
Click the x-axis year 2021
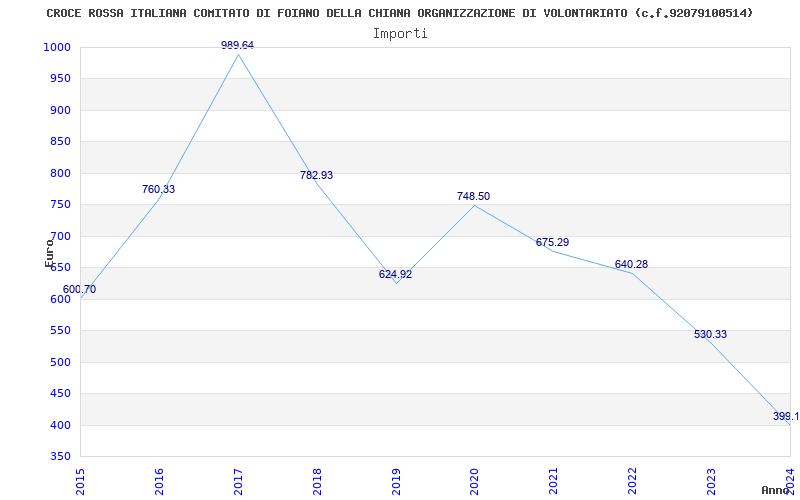point(554,482)
